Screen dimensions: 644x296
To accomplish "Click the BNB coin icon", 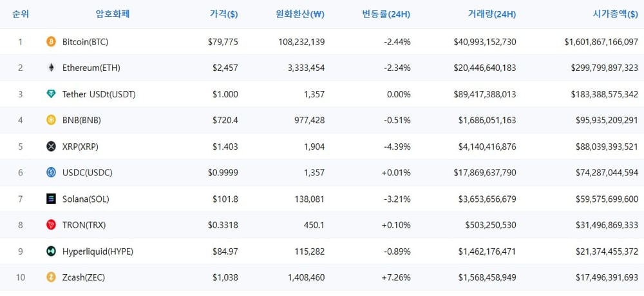I will [51, 121].
